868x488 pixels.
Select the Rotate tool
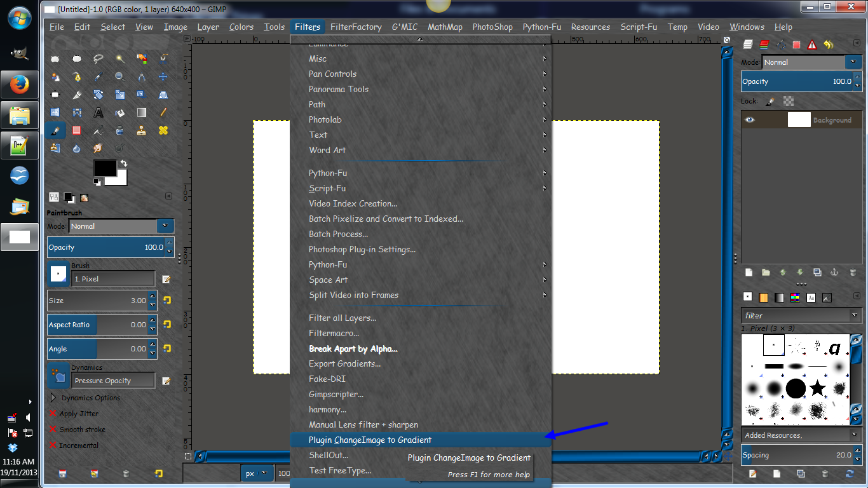pos(98,95)
